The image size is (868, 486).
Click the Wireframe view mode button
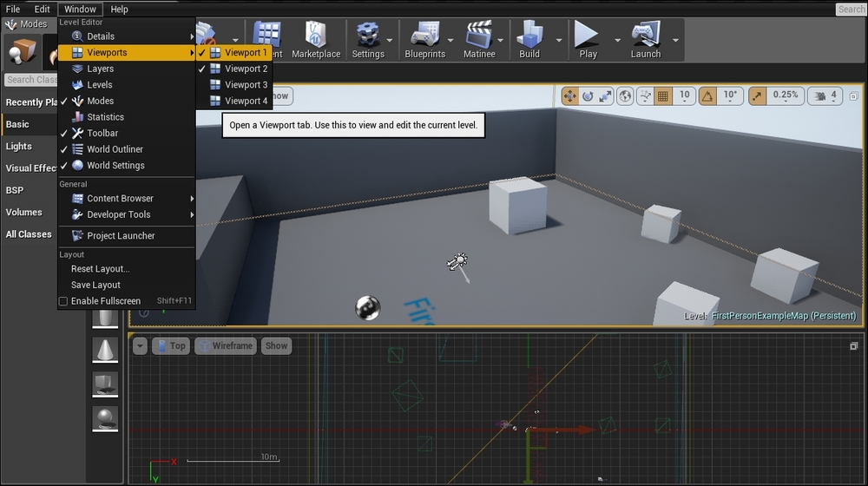(226, 345)
